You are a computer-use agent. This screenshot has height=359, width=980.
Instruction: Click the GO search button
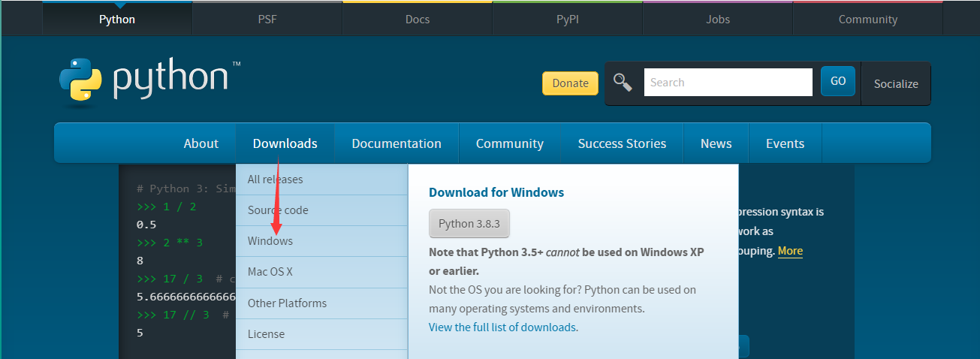tap(838, 81)
